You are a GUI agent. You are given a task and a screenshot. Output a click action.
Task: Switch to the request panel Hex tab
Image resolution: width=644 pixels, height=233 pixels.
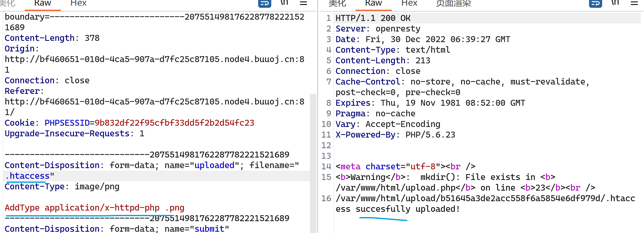pos(78,3)
